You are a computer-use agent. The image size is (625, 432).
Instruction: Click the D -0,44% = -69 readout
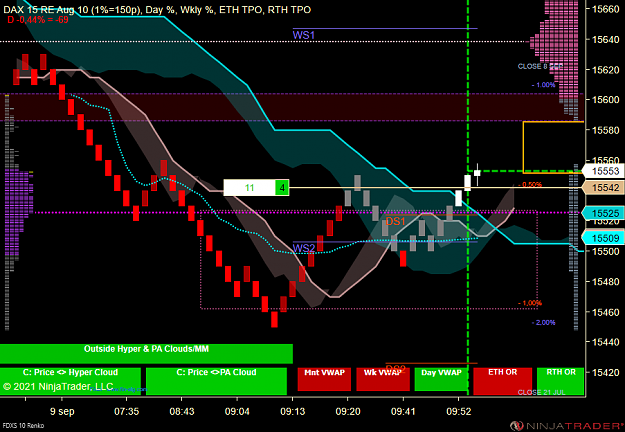point(38,19)
